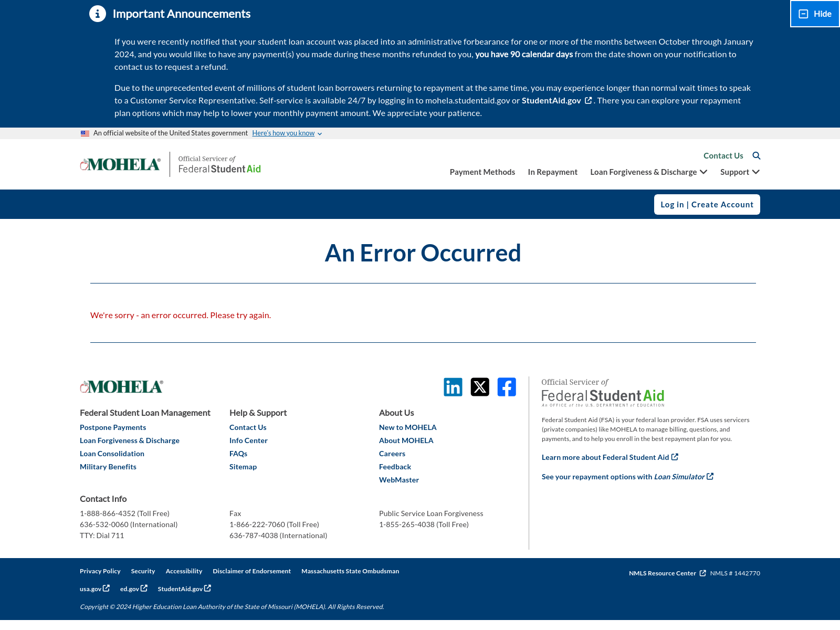Click the 'An Error Occurred' heading

point(423,253)
